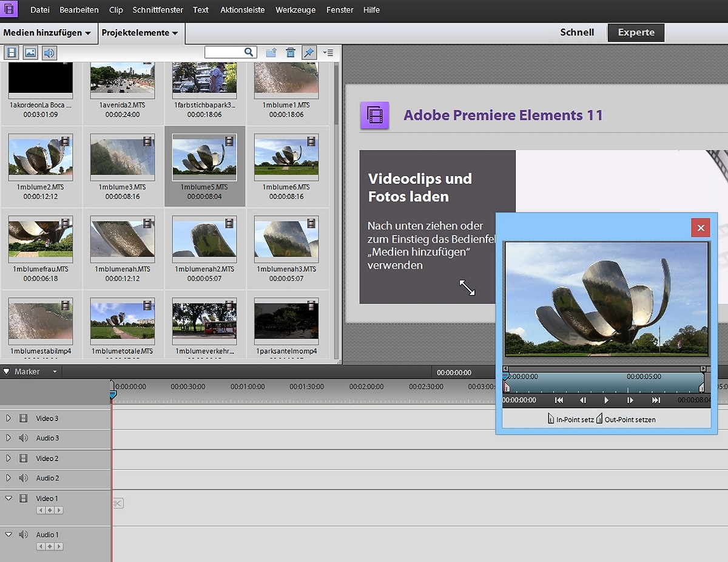Open the Schnittfenster menu
Image resolution: width=728 pixels, height=562 pixels.
pyautogui.click(x=158, y=10)
